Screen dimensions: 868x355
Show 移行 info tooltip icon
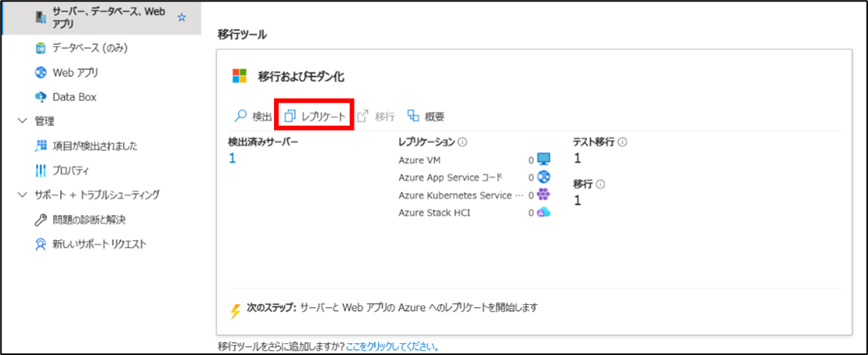coord(600,184)
